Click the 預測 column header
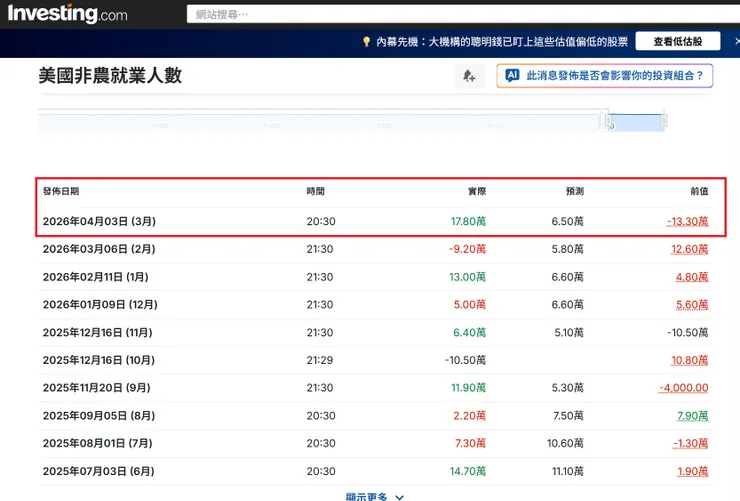Screen dimensions: 740x501 575,191
